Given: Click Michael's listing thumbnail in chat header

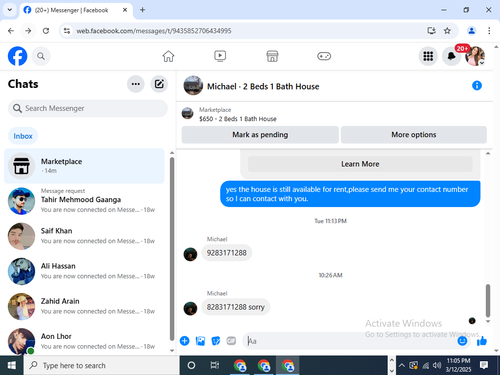Looking at the screenshot, I should [x=193, y=86].
